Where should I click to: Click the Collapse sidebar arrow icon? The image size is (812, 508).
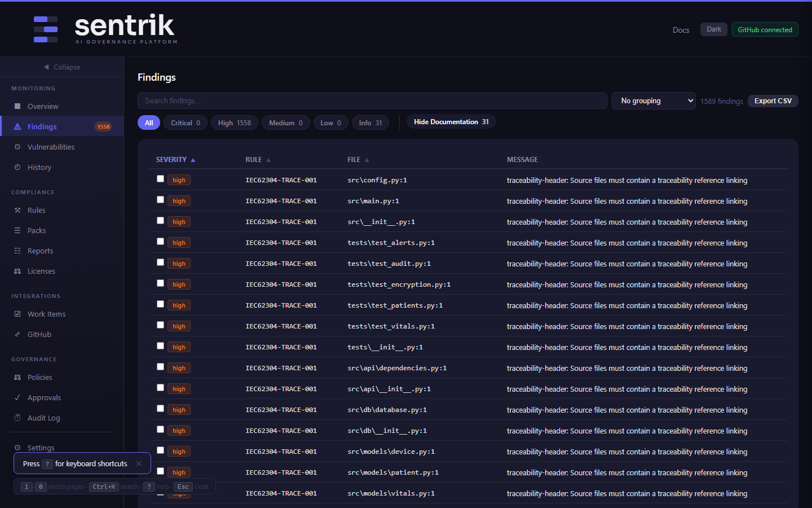point(46,67)
